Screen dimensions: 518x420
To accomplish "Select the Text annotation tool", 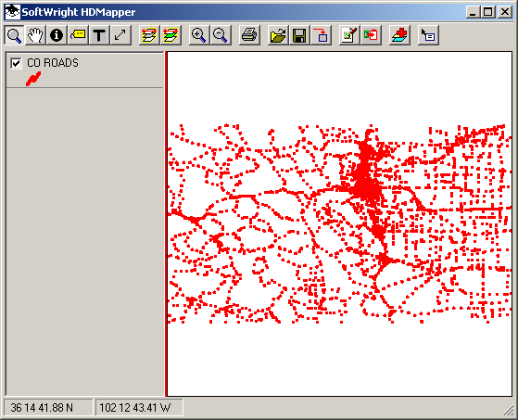I will pyautogui.click(x=99, y=35).
